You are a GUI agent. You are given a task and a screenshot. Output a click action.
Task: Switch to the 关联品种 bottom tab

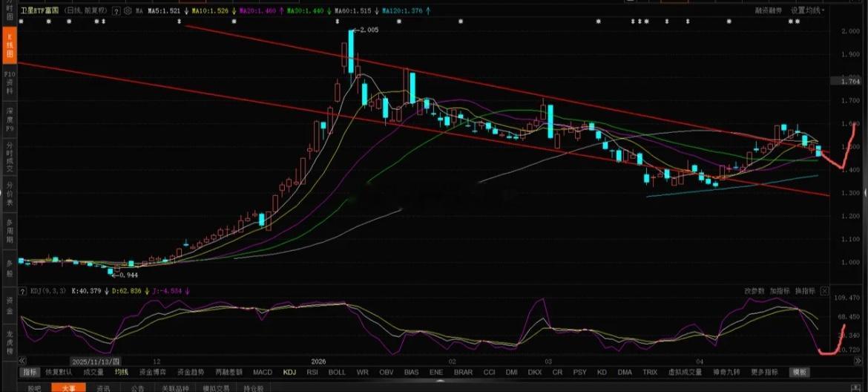[x=176, y=388]
